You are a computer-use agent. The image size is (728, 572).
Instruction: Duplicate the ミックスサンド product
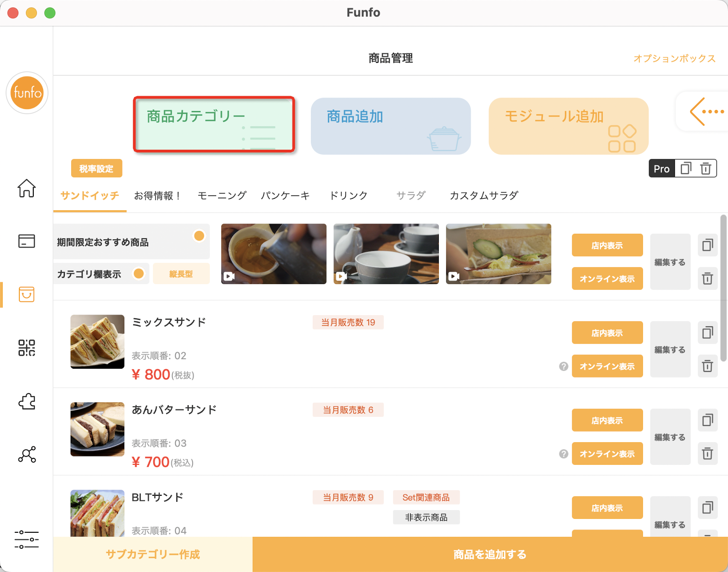[707, 333]
